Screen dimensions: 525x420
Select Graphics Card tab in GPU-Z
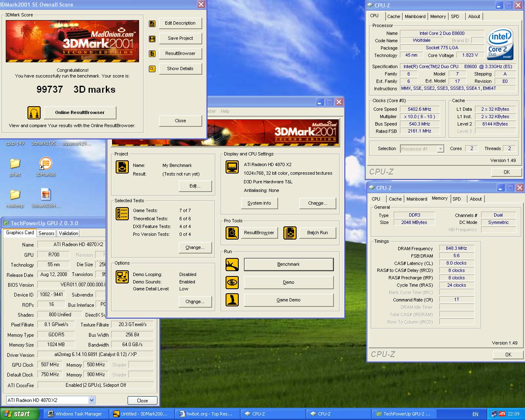point(20,233)
